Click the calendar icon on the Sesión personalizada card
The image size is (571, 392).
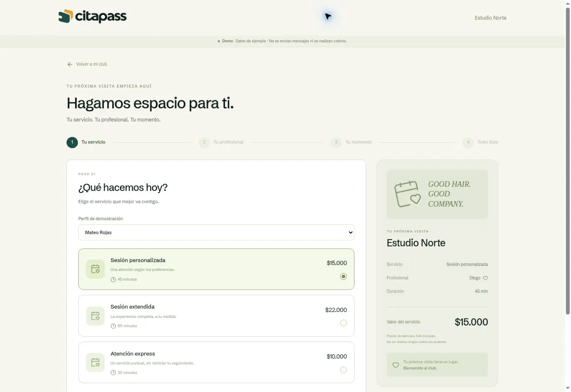coord(95,269)
